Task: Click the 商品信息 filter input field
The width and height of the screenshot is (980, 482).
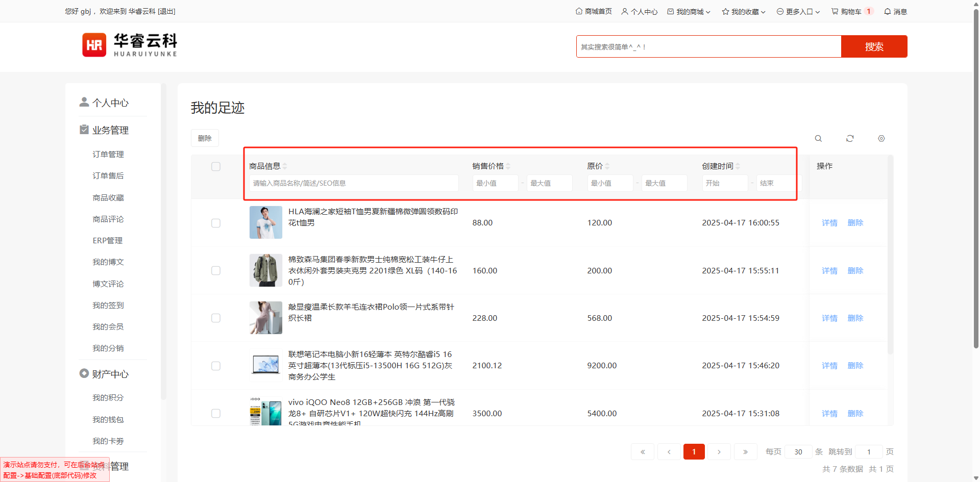Action: point(353,183)
